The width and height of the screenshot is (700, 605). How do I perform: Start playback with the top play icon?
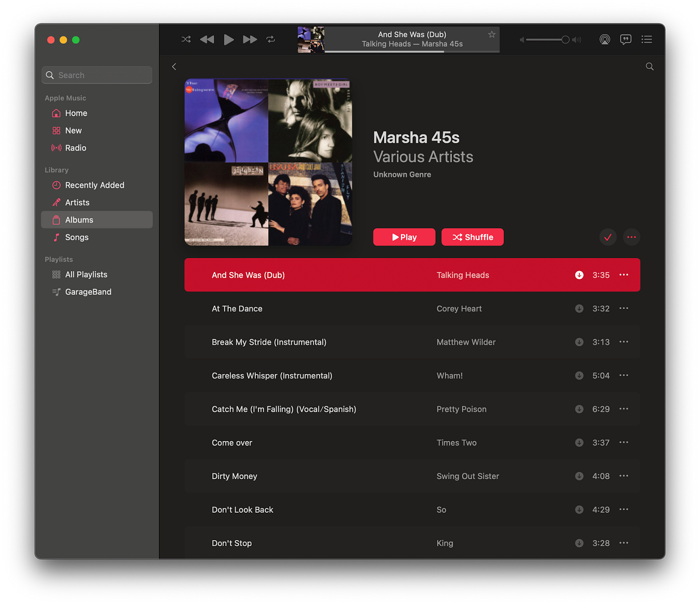[x=229, y=39]
